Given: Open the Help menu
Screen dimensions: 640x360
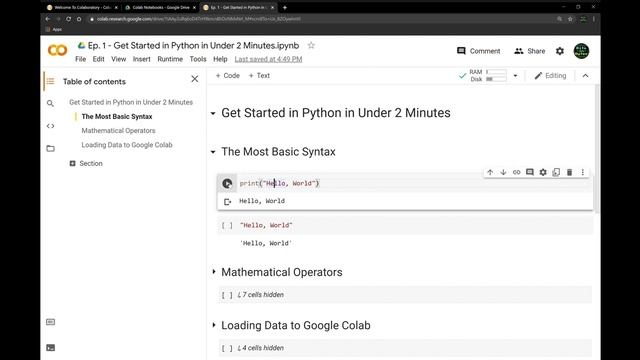Looking at the screenshot, I should click(x=220, y=59).
